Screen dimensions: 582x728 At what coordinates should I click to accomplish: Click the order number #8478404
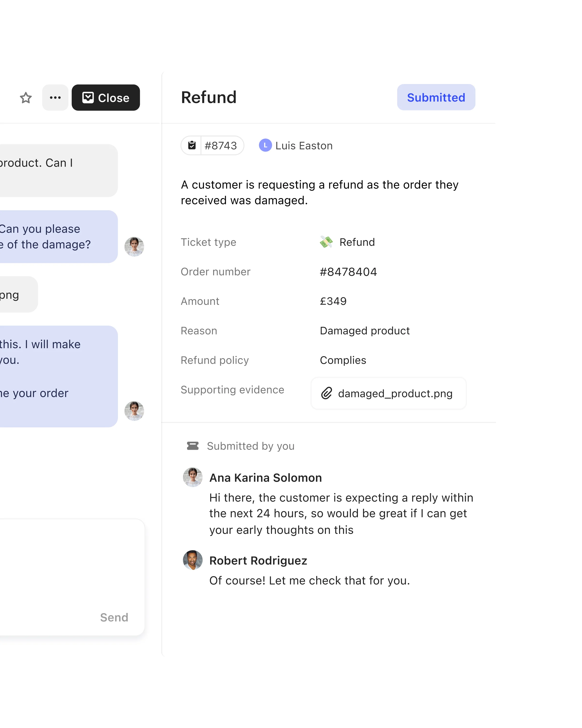pos(348,271)
